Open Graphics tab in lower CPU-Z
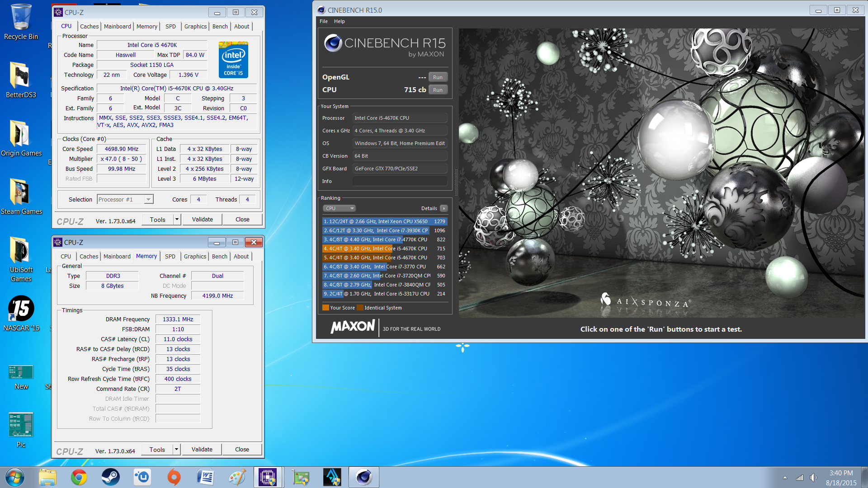Image resolution: width=868 pixels, height=488 pixels. [195, 256]
